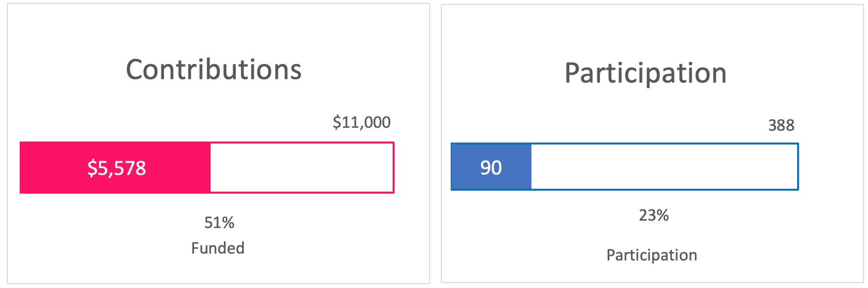Image resolution: width=868 pixels, height=288 pixels.
Task: Click the empty blue-outlined bar portion
Action: [x=665, y=167]
